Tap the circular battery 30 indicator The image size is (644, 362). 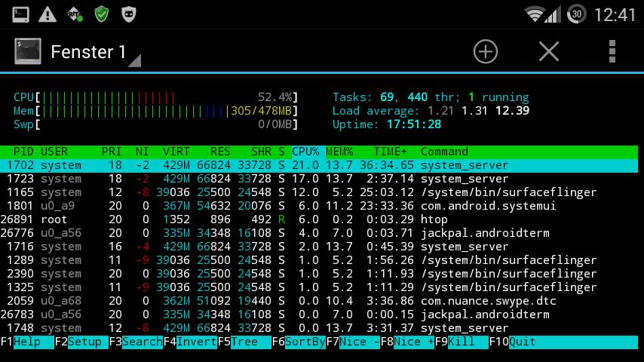click(576, 15)
